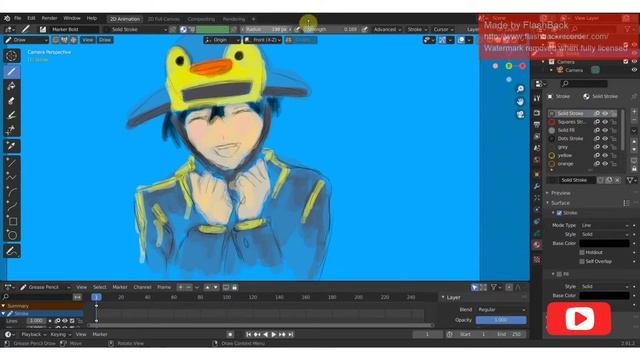The width and height of the screenshot is (640, 360).
Task: Open the File menu
Action: [x=18, y=18]
